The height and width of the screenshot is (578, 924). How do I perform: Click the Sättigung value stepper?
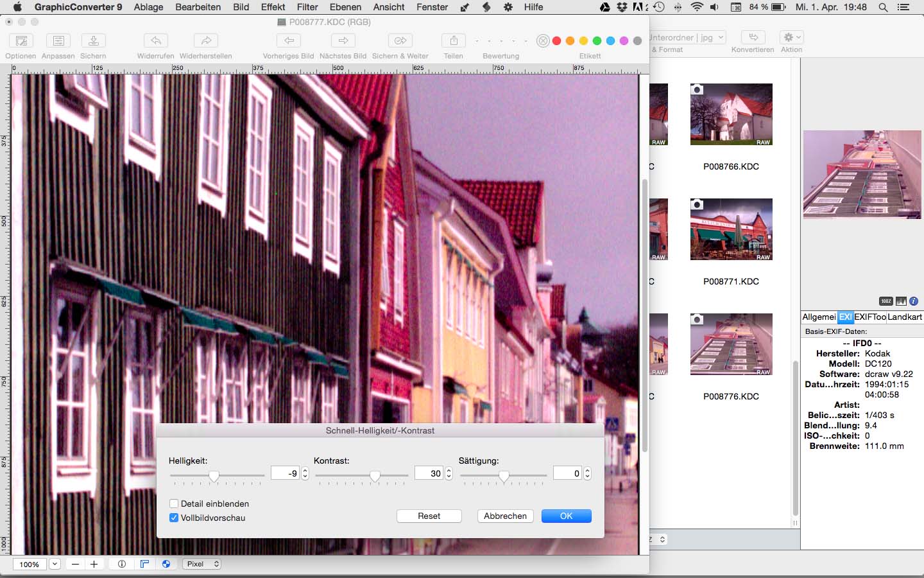point(587,473)
